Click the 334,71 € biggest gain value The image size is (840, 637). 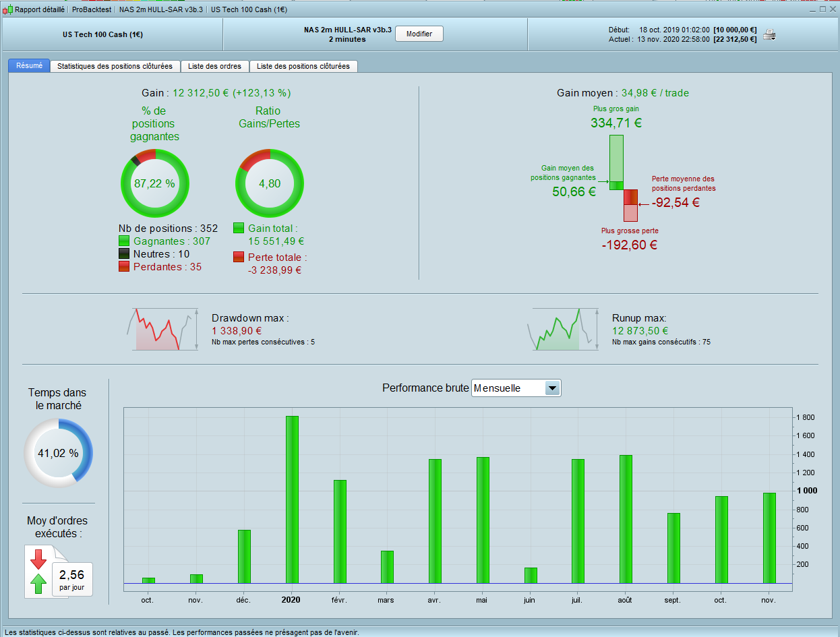(616, 123)
